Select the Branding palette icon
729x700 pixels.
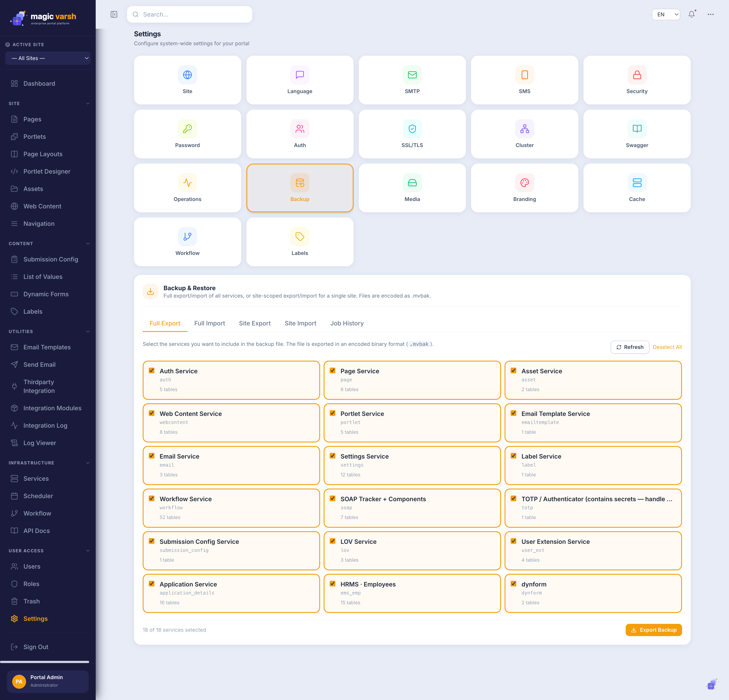(524, 183)
